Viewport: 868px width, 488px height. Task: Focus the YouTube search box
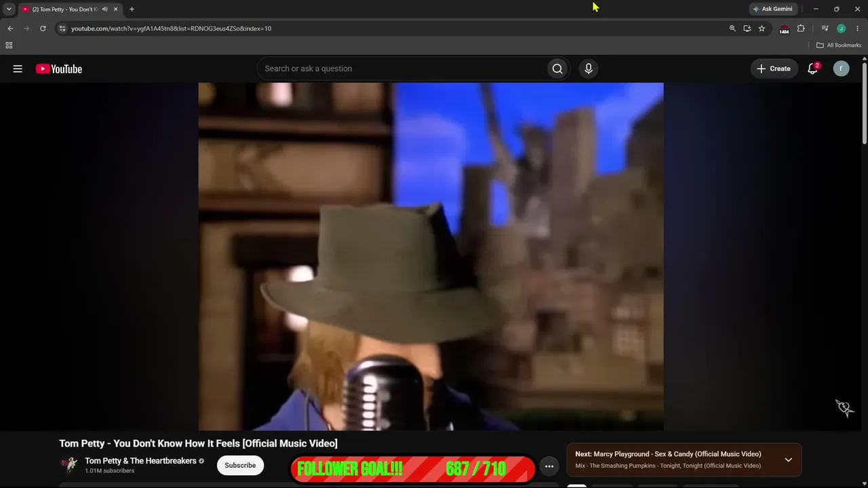point(402,68)
